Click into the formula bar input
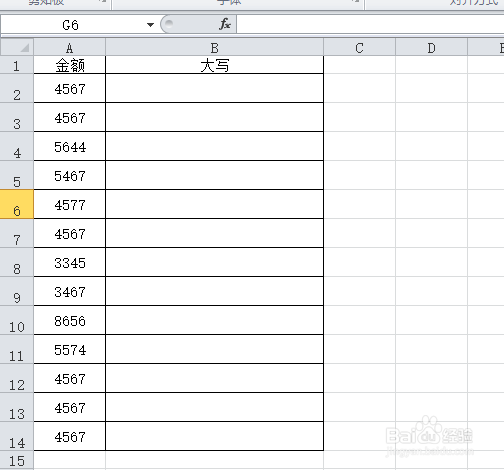504x470 pixels. pos(370,25)
